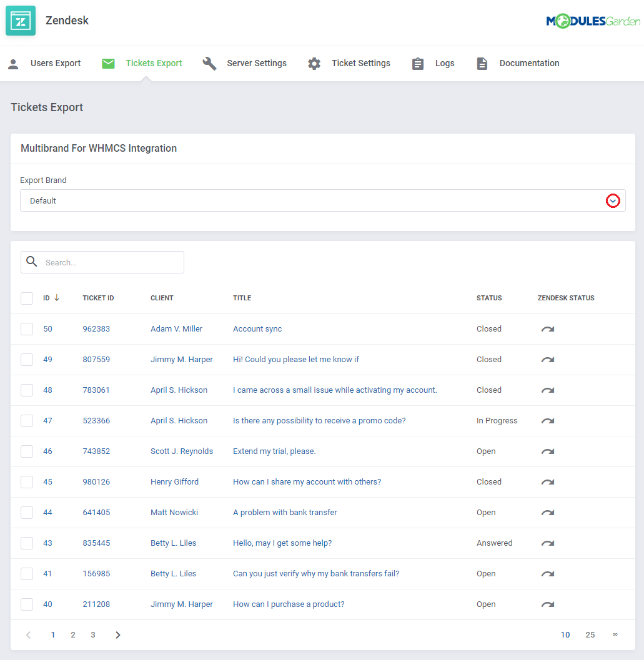The height and width of the screenshot is (660, 644).
Task: Open client Henry Gifford
Action: (174, 481)
